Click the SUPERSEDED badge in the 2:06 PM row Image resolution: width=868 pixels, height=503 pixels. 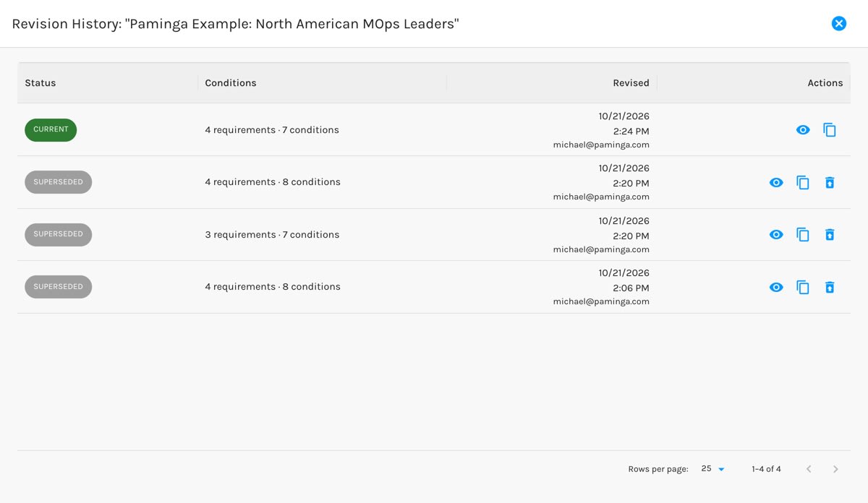click(x=59, y=287)
